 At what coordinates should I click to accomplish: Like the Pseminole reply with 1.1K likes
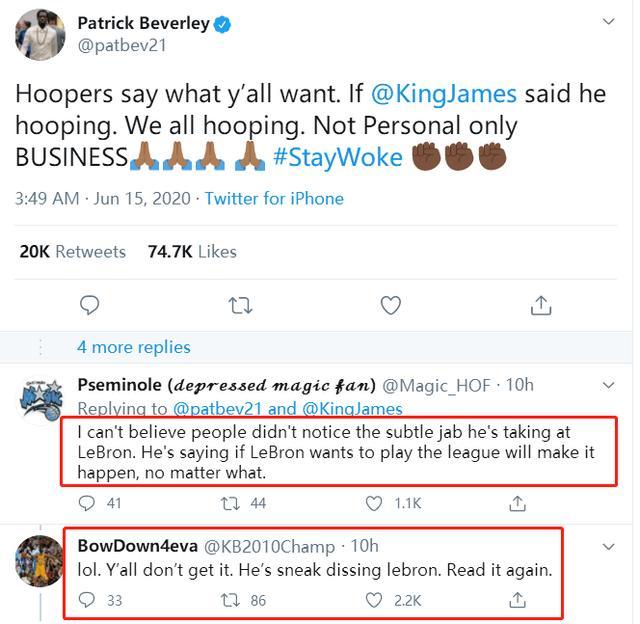377,504
